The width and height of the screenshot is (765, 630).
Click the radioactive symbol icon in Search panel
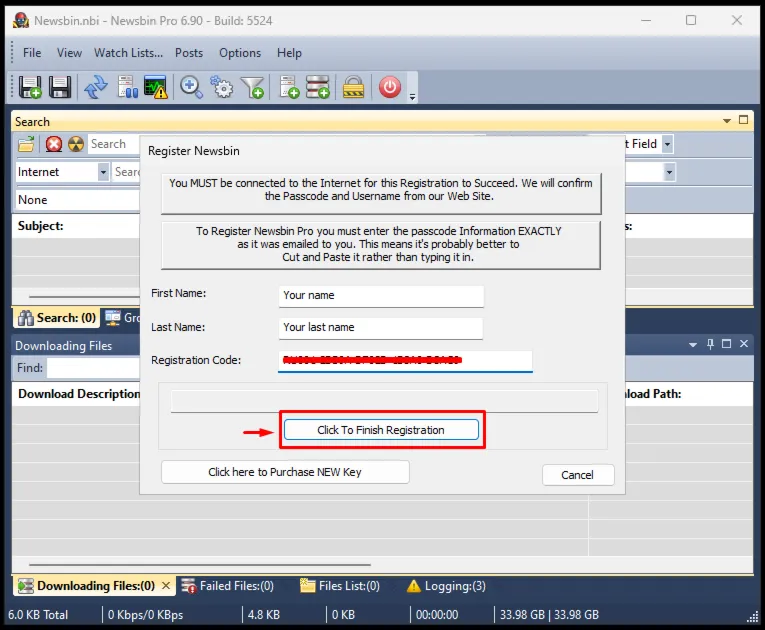76,144
